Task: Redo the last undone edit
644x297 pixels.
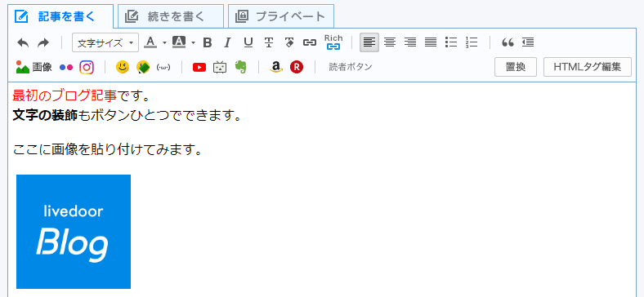Action: click(x=43, y=42)
